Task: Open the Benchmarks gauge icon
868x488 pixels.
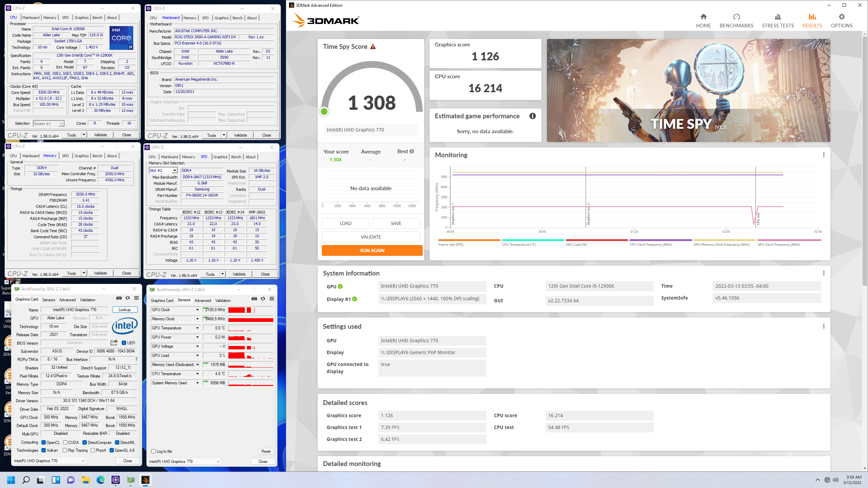Action: [x=736, y=17]
